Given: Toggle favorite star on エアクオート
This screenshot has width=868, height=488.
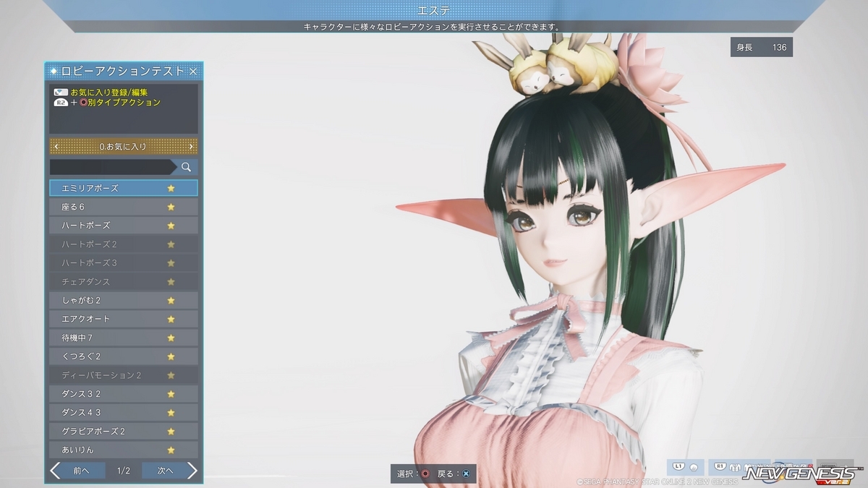Looking at the screenshot, I should [171, 319].
